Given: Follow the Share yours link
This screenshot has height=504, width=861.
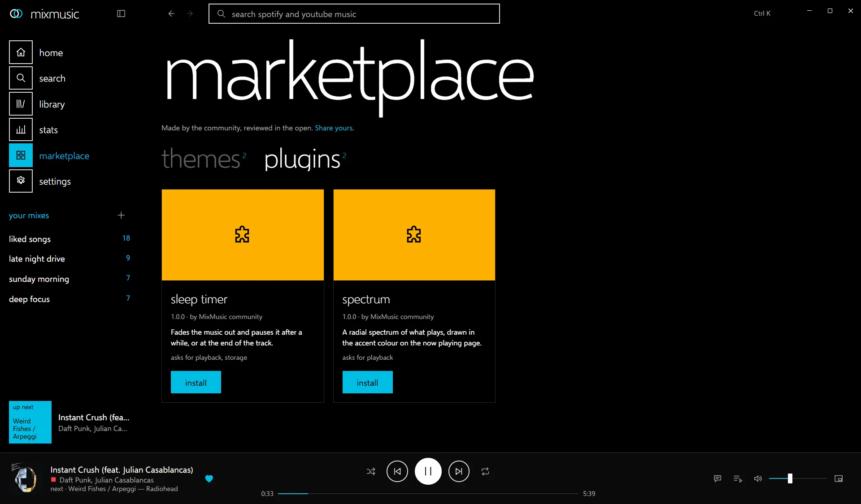Looking at the screenshot, I should tap(334, 128).
